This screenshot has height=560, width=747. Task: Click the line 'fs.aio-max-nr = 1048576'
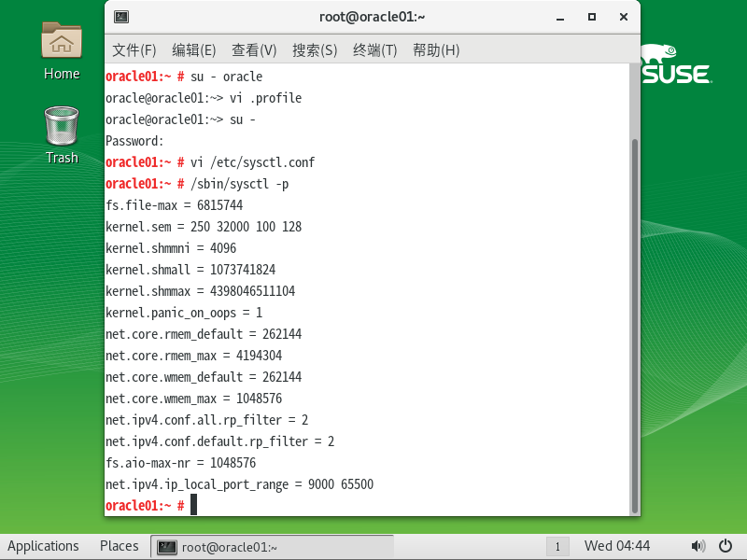coord(181,463)
